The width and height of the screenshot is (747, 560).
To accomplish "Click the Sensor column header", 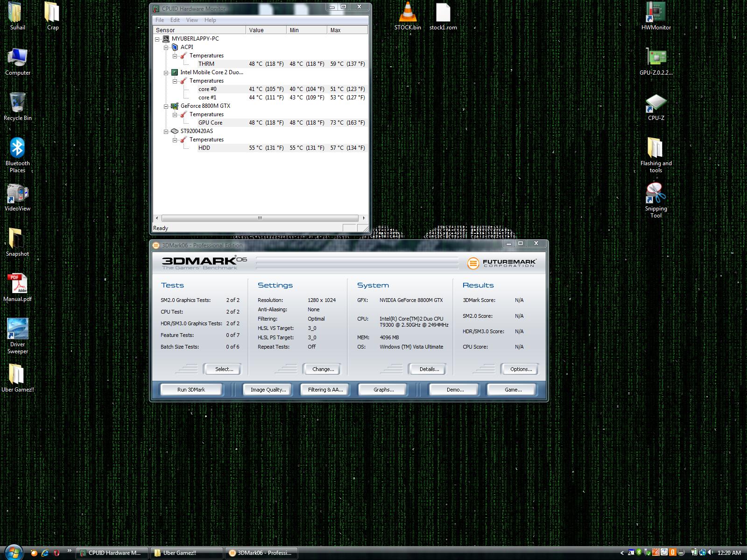I will (x=200, y=30).
